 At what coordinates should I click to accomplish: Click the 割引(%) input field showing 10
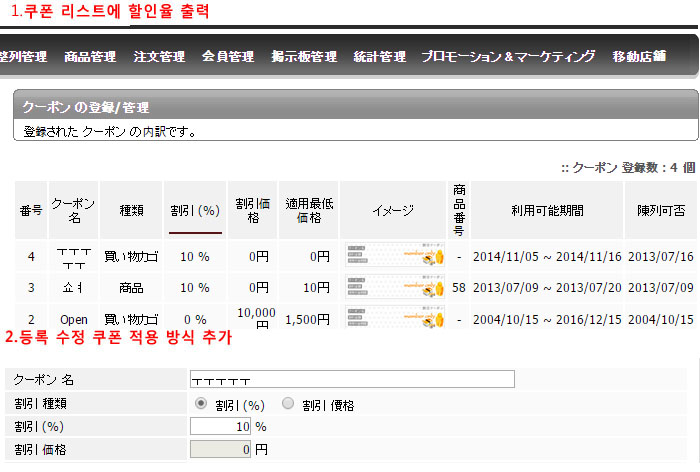click(x=219, y=427)
